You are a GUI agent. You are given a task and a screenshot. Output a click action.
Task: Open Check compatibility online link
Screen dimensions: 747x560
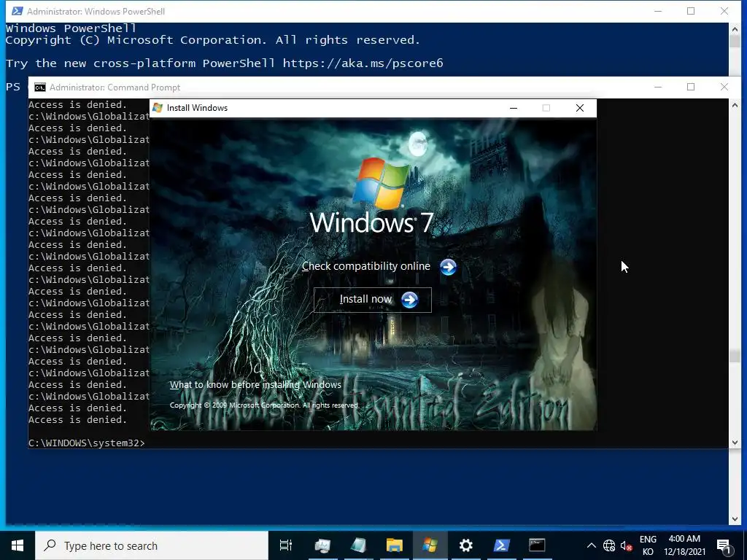point(366,266)
